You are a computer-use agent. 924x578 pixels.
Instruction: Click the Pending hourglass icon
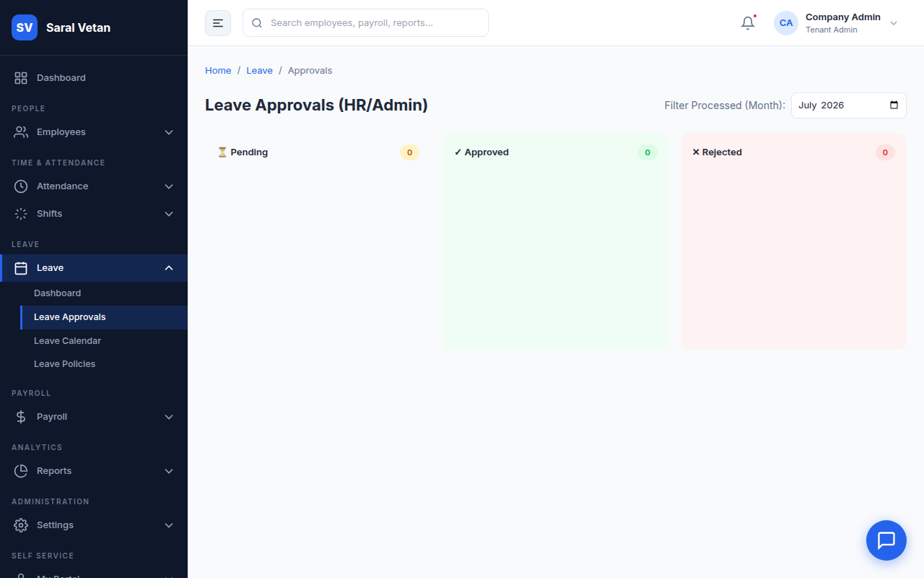[222, 152]
